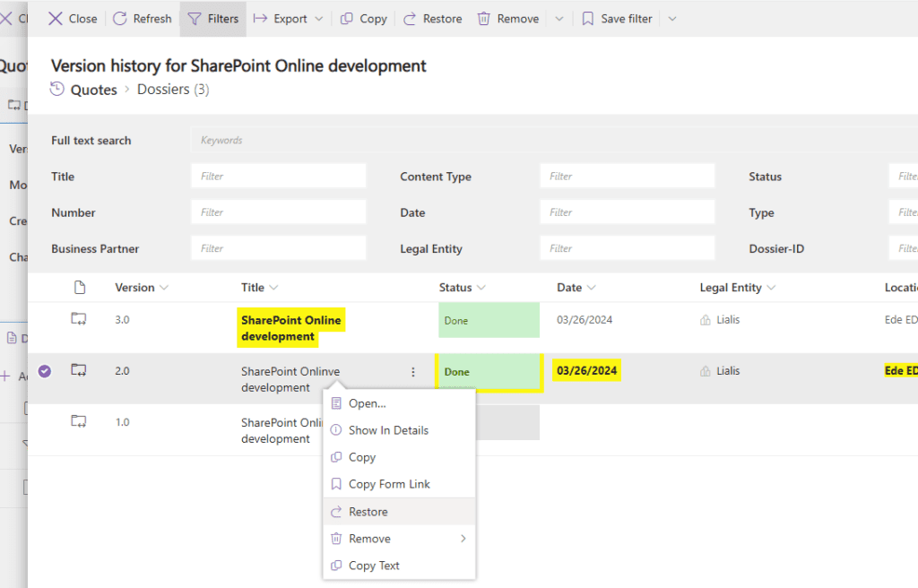The width and height of the screenshot is (918, 588).
Task: Click the Dossiers (3) breadcrumb link
Action: (x=173, y=89)
